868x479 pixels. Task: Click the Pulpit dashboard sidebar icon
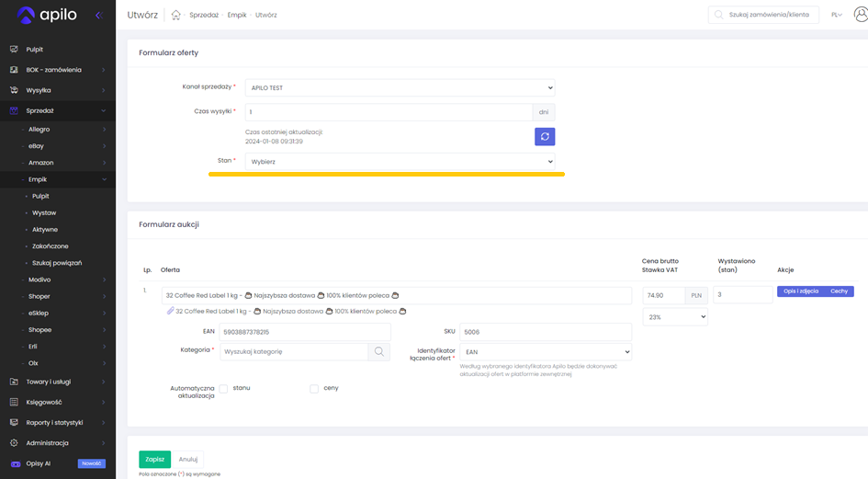coord(14,50)
